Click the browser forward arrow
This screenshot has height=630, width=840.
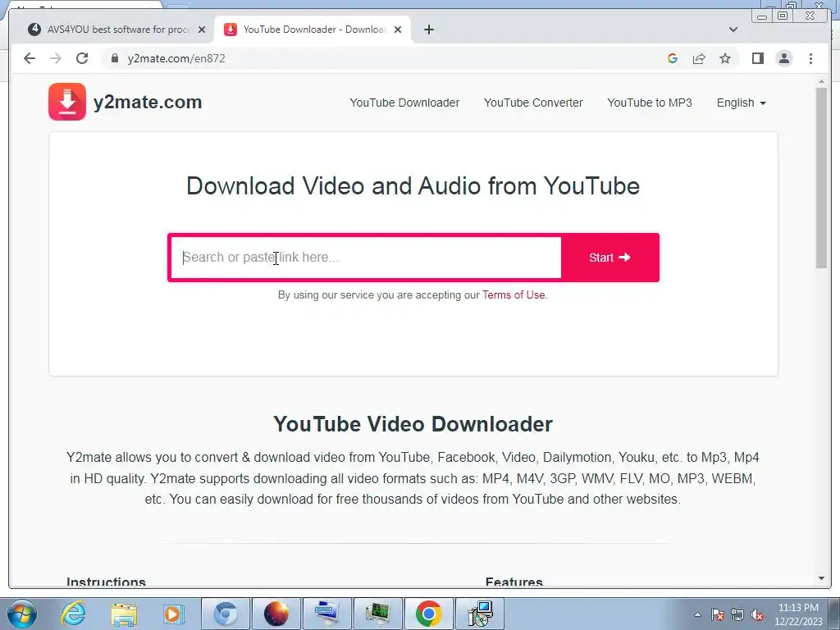56,58
